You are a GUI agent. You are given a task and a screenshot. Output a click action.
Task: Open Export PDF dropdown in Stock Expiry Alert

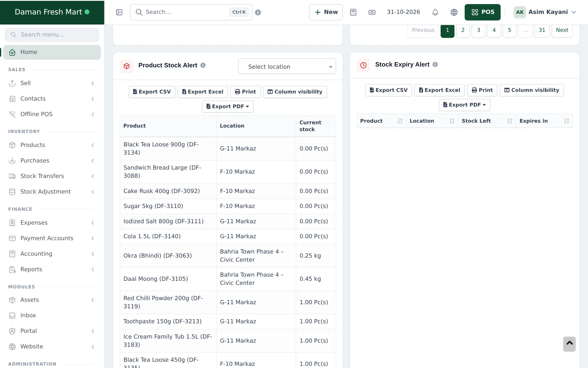point(464,105)
